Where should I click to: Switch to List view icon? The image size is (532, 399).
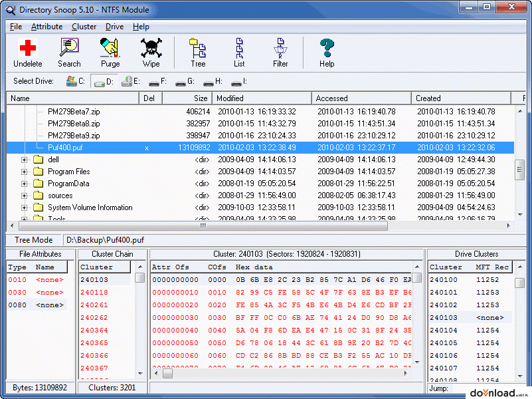(x=239, y=47)
